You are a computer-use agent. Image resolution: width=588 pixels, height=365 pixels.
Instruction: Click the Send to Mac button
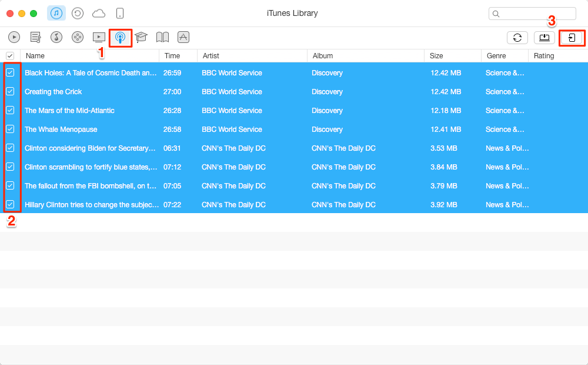click(544, 38)
